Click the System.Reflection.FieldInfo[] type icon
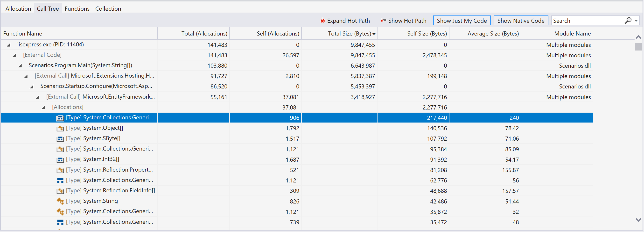644x232 pixels. click(x=60, y=191)
